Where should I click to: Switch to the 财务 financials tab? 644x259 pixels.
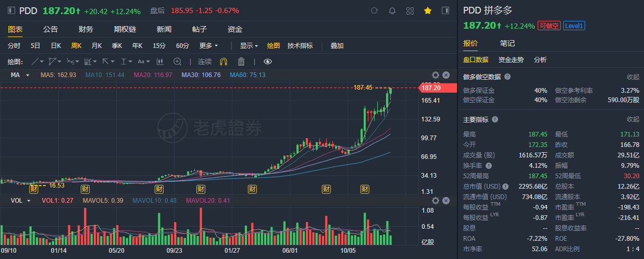[x=86, y=29]
